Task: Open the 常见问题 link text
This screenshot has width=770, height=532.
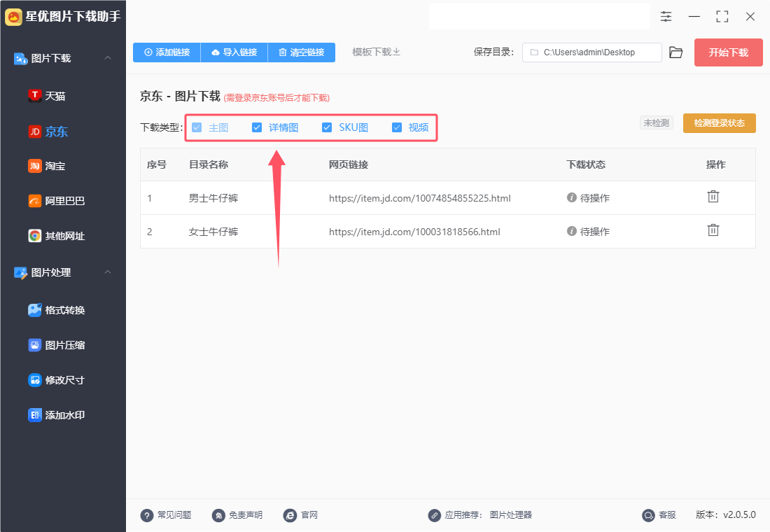Action: pyautogui.click(x=174, y=515)
